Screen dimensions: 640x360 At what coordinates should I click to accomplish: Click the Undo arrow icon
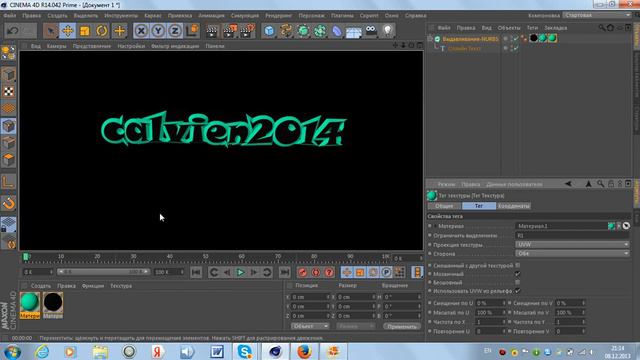pos(13,31)
